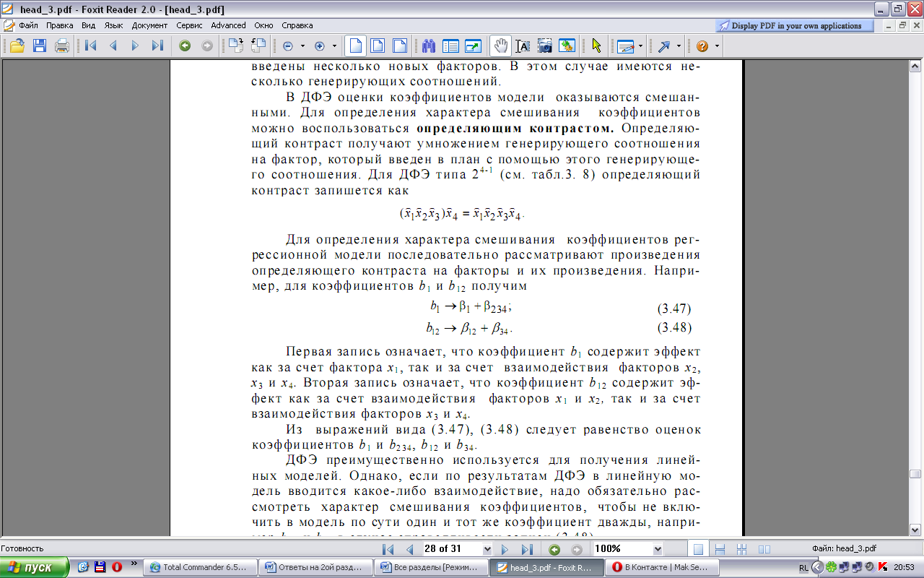Go to previous page via toolbar arrow
The height and width of the screenshot is (578, 924).
coord(113,46)
